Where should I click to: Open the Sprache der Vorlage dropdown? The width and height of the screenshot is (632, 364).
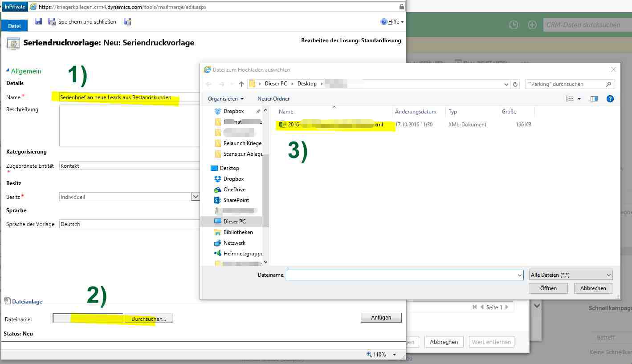[x=129, y=224]
